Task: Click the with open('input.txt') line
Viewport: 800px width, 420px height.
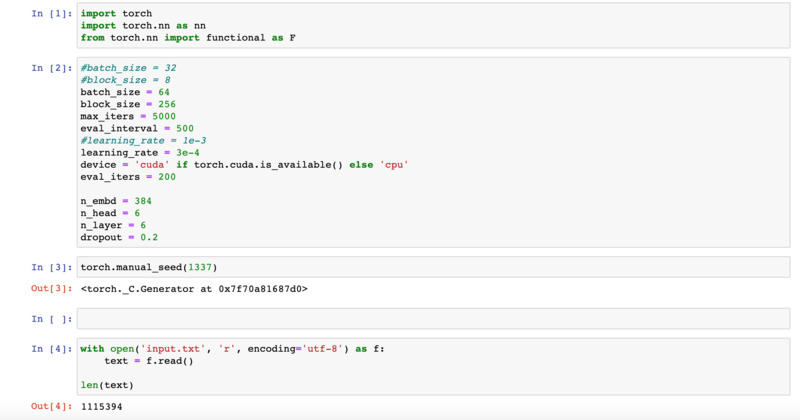Action: point(232,349)
